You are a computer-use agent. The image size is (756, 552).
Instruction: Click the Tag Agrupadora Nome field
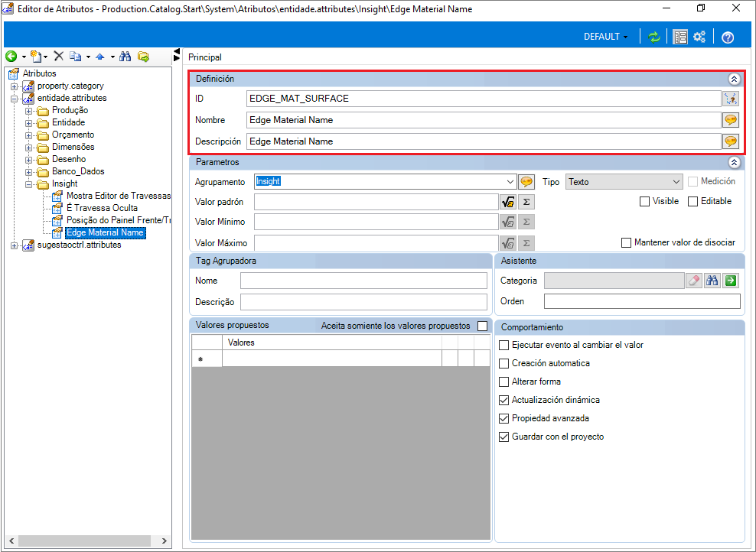363,281
